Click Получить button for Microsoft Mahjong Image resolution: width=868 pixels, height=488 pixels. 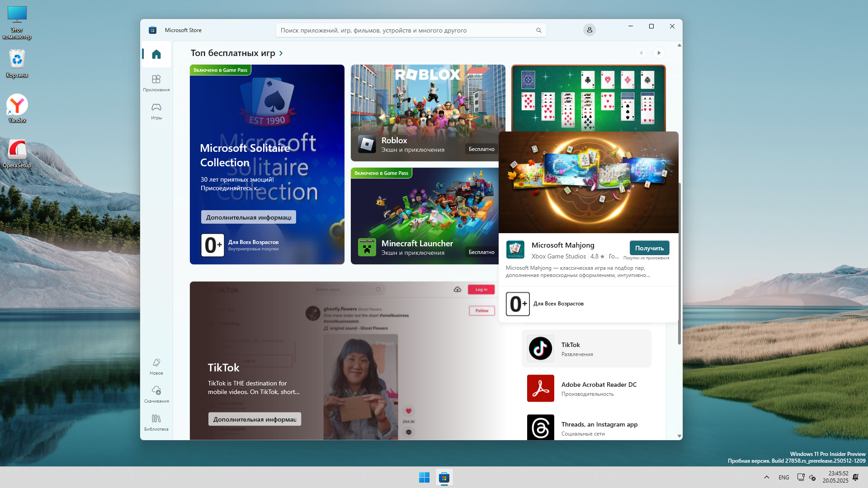(649, 248)
